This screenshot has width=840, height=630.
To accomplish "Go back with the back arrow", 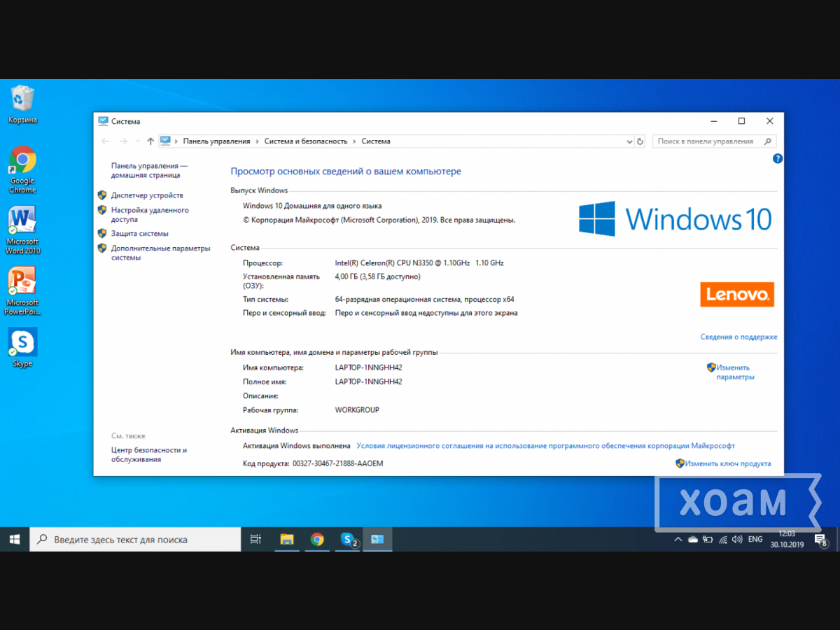I will pyautogui.click(x=106, y=141).
